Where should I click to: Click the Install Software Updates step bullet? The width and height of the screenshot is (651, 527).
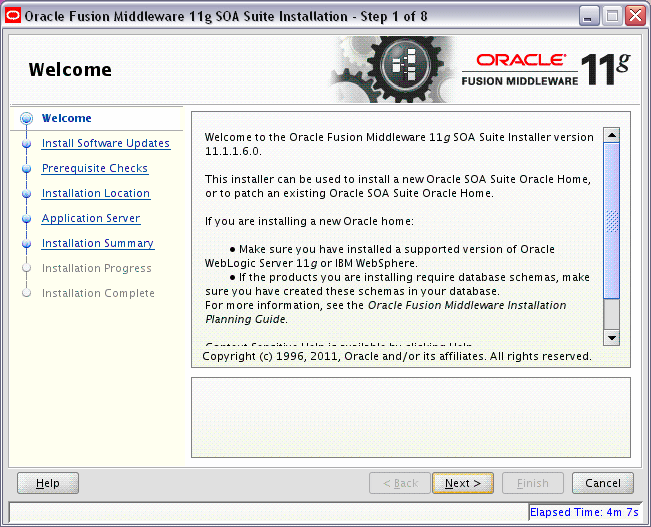27,144
